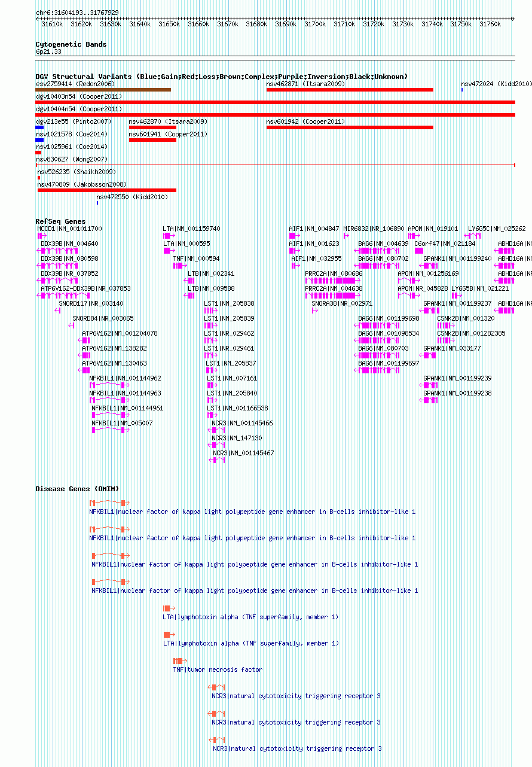Select the blue nsv1021578 (Coe2014) bar
The image size is (532, 767).
pyautogui.click(x=39, y=140)
